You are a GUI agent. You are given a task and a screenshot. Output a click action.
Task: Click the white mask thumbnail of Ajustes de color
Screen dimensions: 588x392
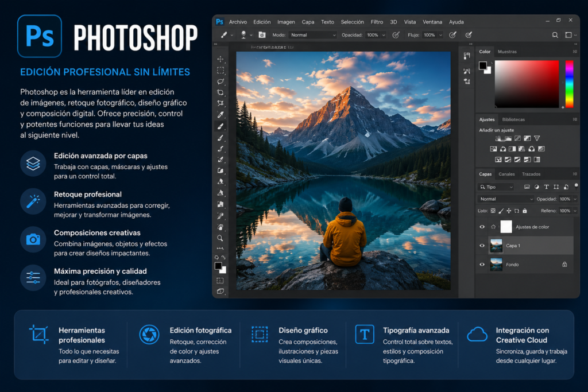click(506, 227)
